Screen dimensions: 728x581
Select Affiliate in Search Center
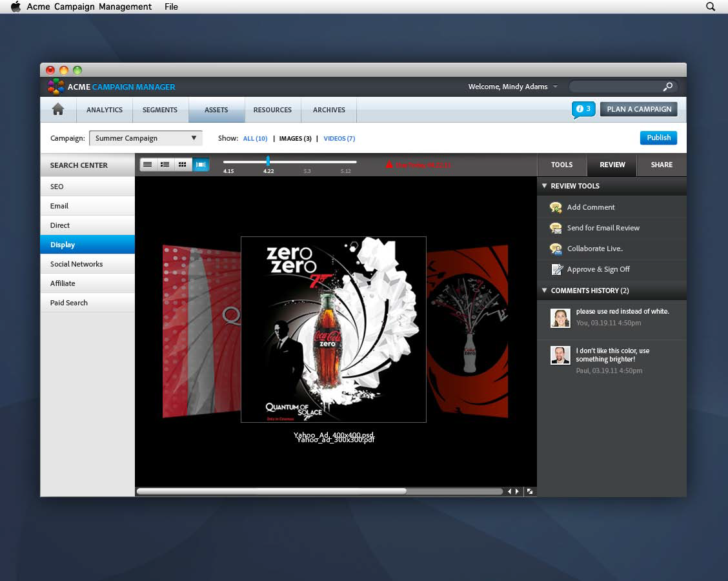(x=88, y=283)
